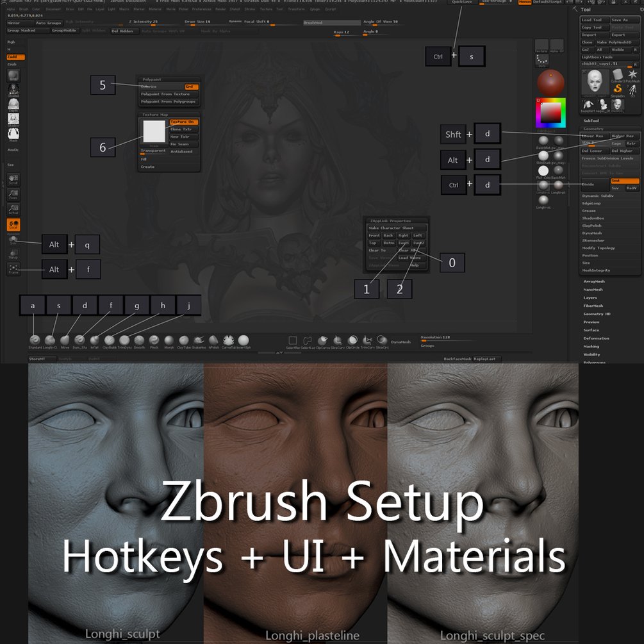The image size is (644, 644).
Task: Open the Document menu
Action: (53, 9)
